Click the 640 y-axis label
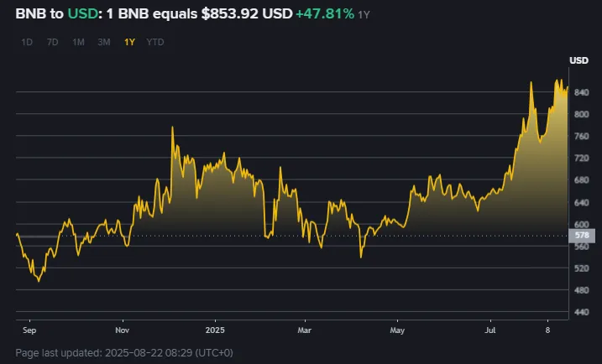 click(x=581, y=202)
